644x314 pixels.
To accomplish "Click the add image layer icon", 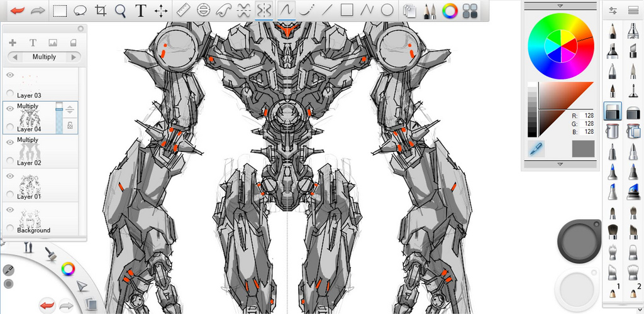I will pos(53,43).
